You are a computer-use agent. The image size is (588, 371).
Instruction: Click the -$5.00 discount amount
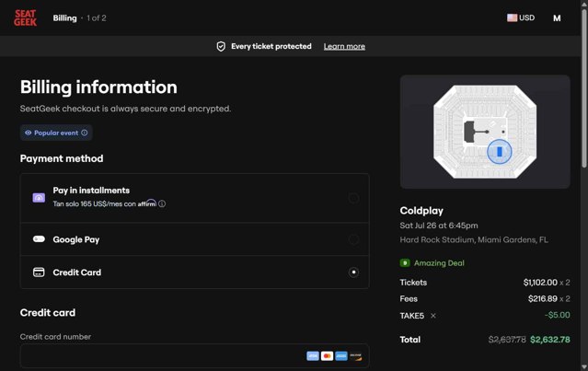558,315
